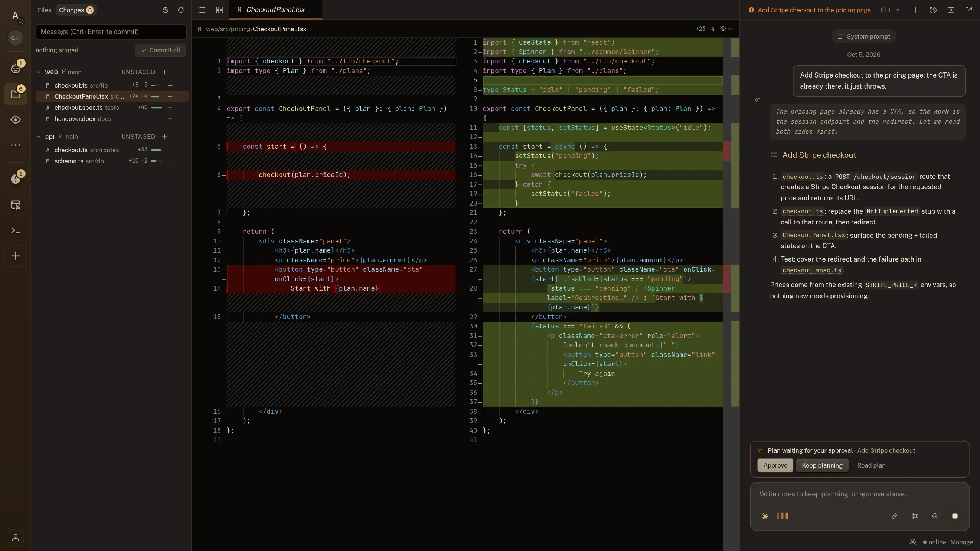This screenshot has height=551, width=980.
Task: Collapse the web repository group
Action: [39, 72]
